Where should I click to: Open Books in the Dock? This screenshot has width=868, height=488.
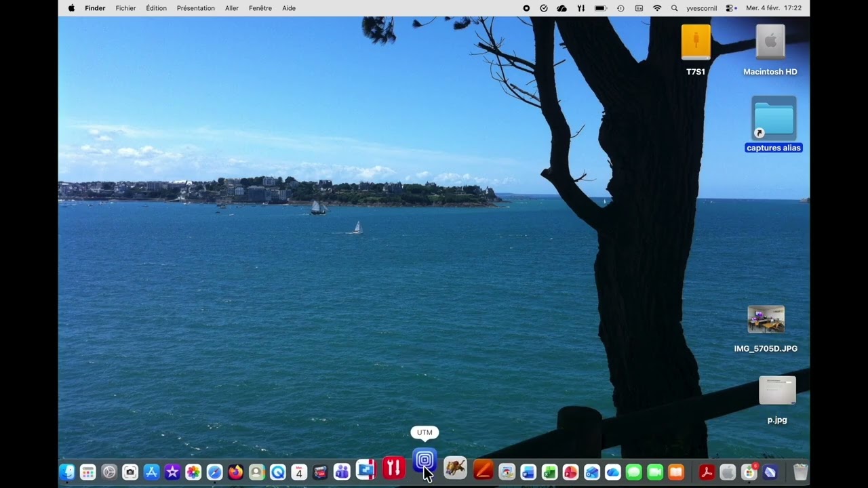click(676, 472)
